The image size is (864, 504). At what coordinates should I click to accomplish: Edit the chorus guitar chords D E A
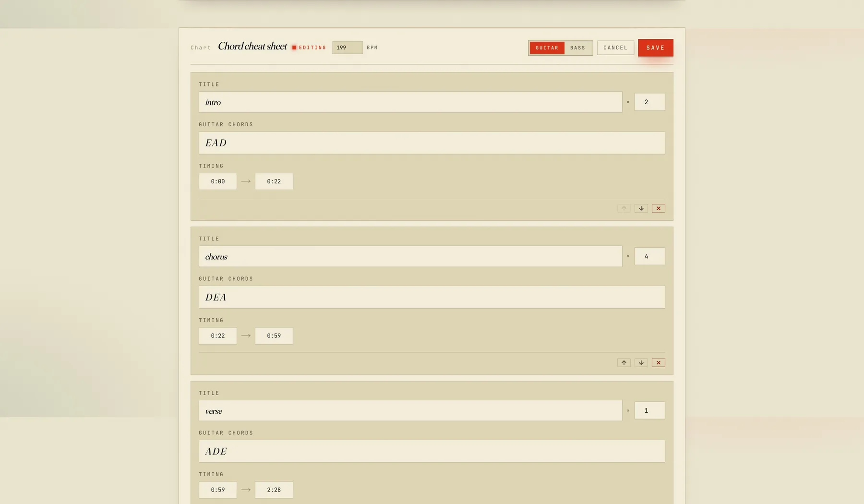tap(432, 297)
